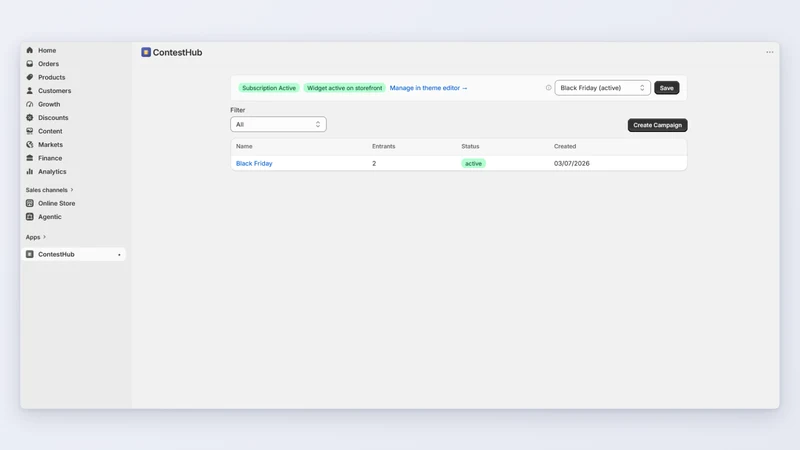Click the ContestHub title in header

click(x=177, y=52)
